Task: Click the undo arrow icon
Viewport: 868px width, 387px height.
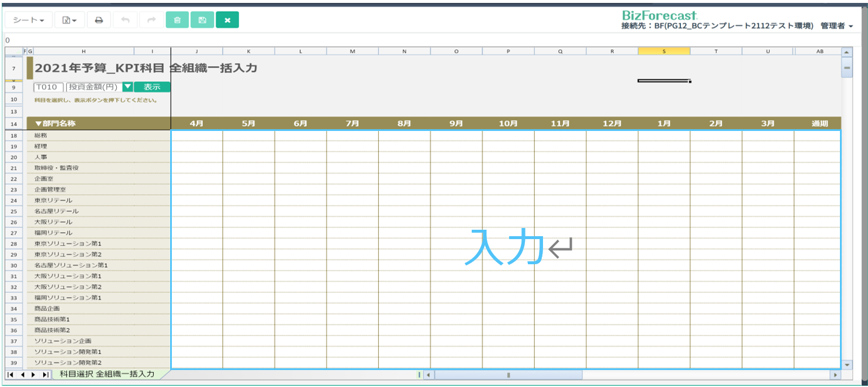Action: pos(125,20)
